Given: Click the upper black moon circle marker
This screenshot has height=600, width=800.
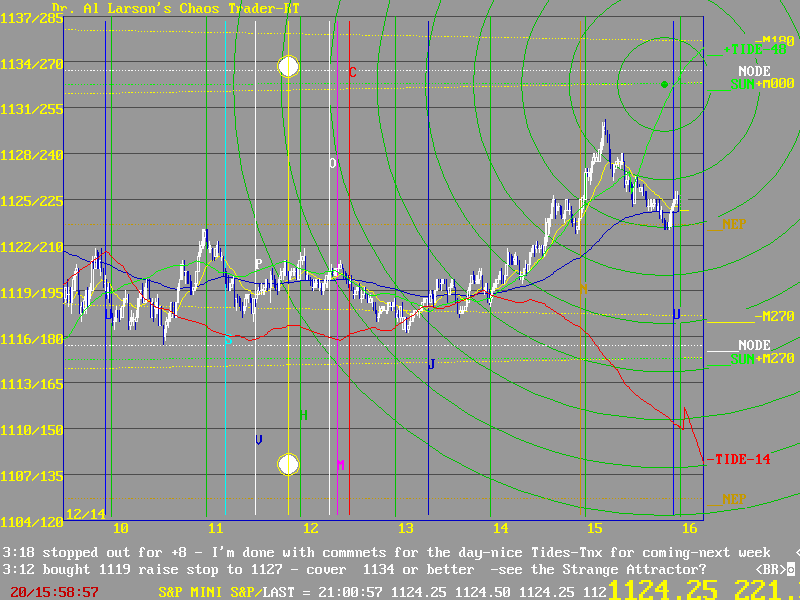Looking at the screenshot, I should pyautogui.click(x=288, y=67).
